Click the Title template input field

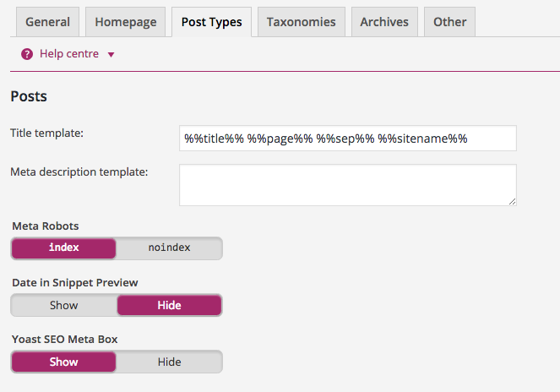[x=347, y=139]
